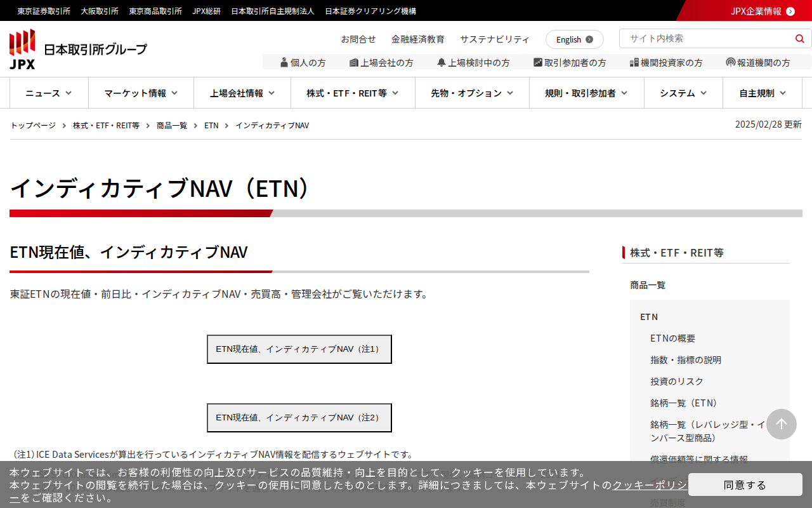The height and width of the screenshot is (508, 812).
Task: Open 銘柄一覧（ETN） in the sidebar
Action: click(685, 403)
